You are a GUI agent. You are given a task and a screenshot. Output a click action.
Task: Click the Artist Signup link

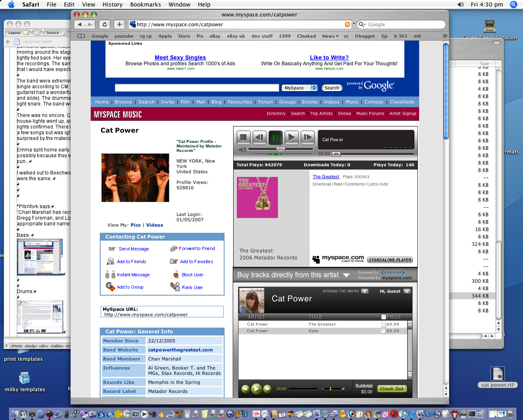[x=403, y=114]
